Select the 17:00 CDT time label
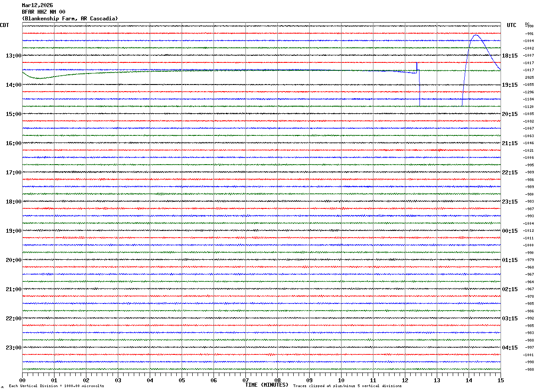536x392 pixels. (x=14, y=173)
